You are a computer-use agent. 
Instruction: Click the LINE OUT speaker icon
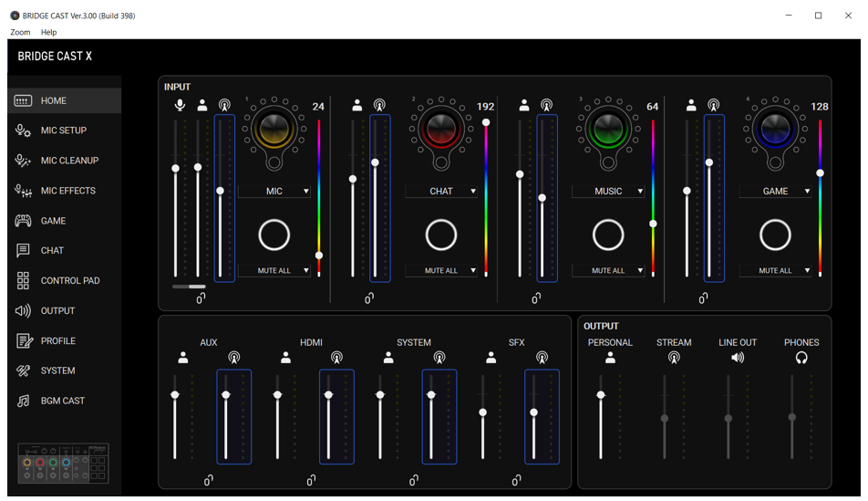click(x=738, y=358)
